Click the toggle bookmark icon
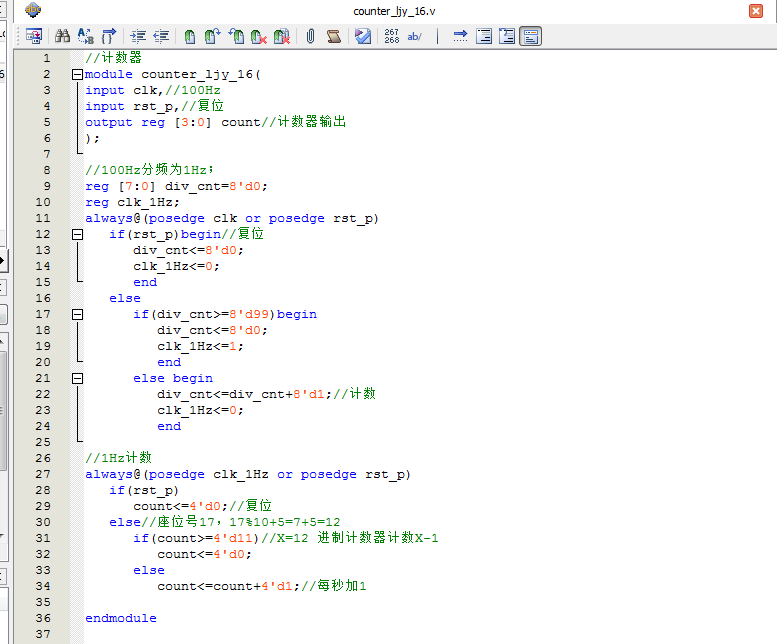The image size is (777, 644). coord(190,36)
